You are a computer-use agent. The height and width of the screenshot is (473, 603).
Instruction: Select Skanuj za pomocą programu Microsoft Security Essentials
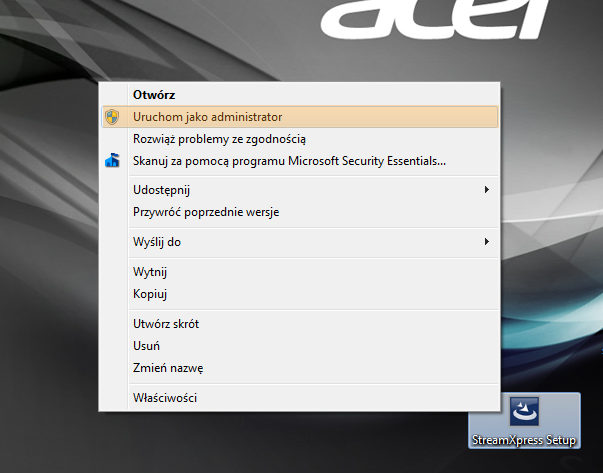[x=300, y=161]
